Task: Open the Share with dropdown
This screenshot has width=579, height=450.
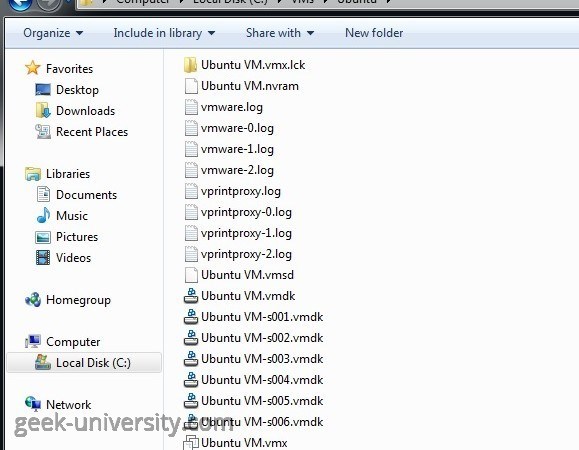Action: [280, 33]
